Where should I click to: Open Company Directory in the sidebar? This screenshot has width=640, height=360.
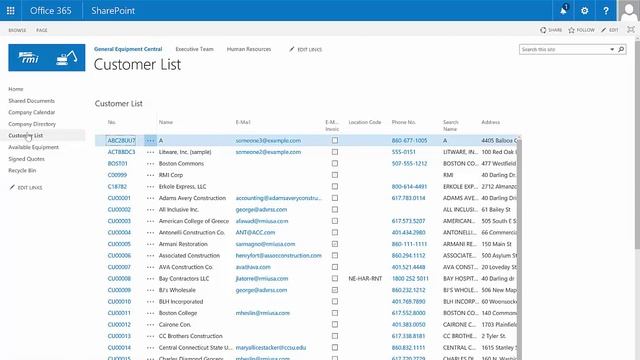pos(32,124)
